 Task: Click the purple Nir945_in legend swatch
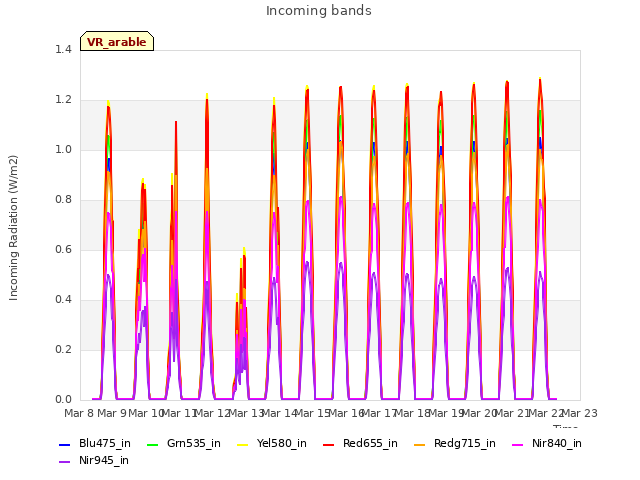pyautogui.click(x=65, y=462)
